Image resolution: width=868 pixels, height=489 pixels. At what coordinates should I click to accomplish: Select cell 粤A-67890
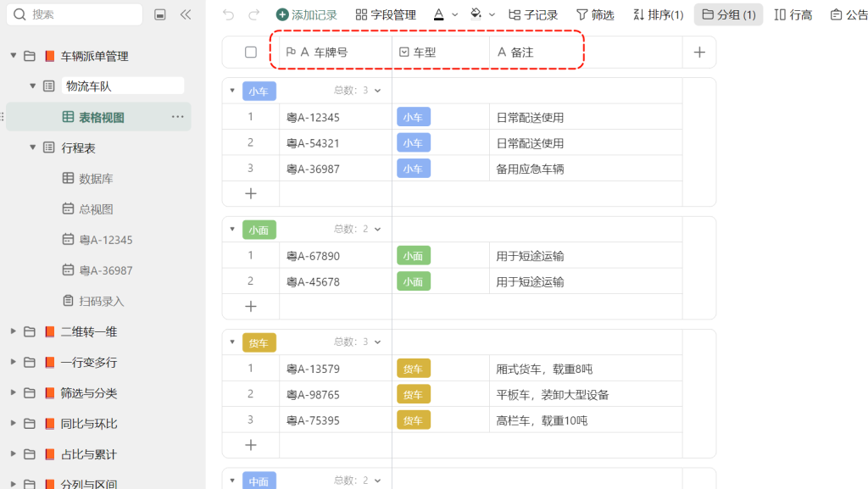click(336, 256)
